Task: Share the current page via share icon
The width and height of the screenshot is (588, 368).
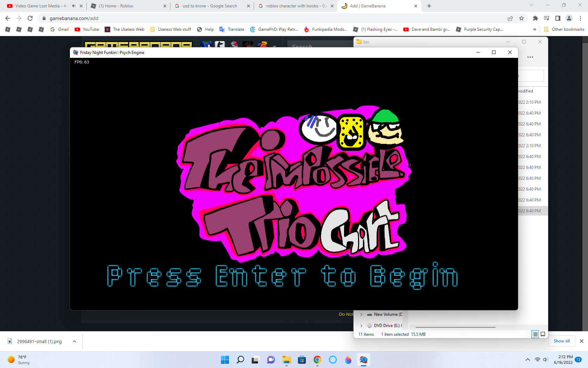Action: click(511, 18)
